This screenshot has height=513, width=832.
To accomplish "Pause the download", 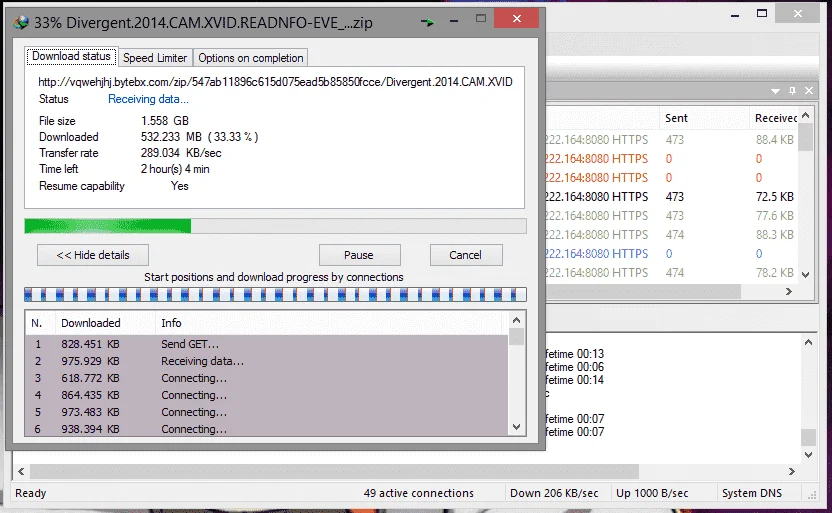I will tap(359, 255).
